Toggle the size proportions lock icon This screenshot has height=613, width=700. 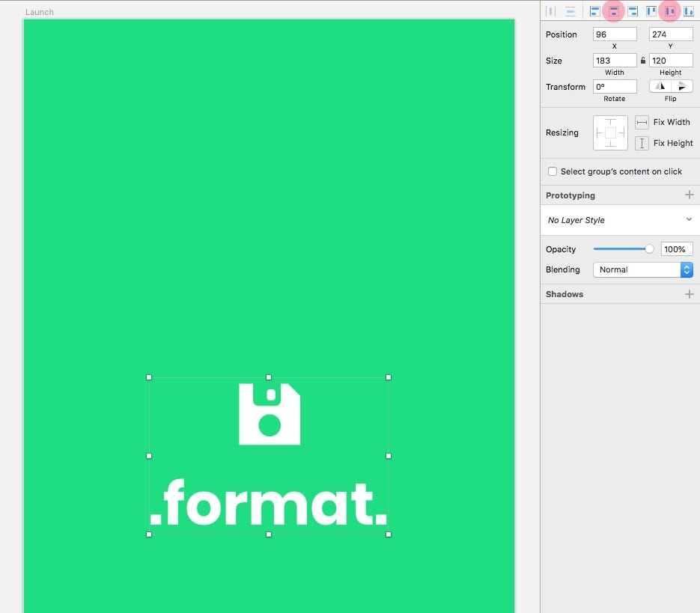643,61
